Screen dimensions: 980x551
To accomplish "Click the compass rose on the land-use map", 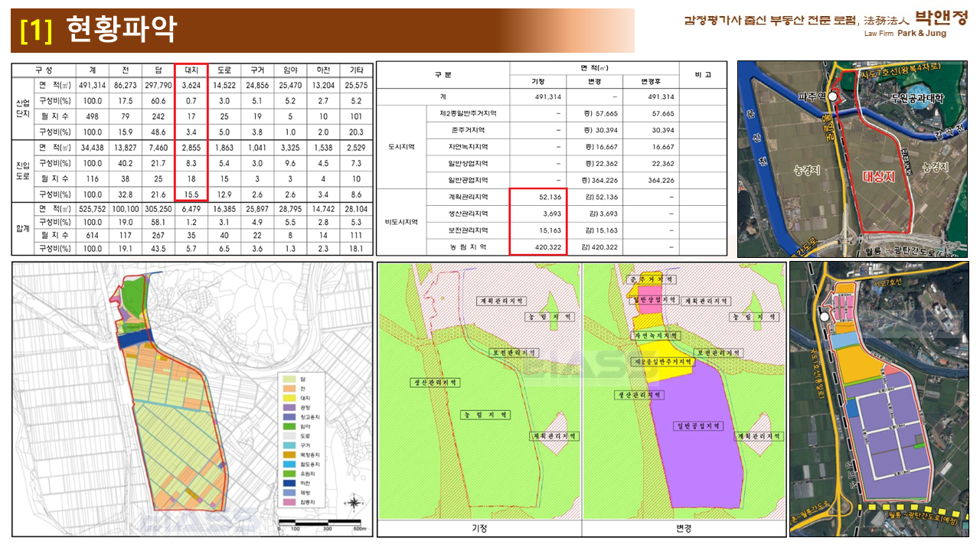I will point(354,503).
